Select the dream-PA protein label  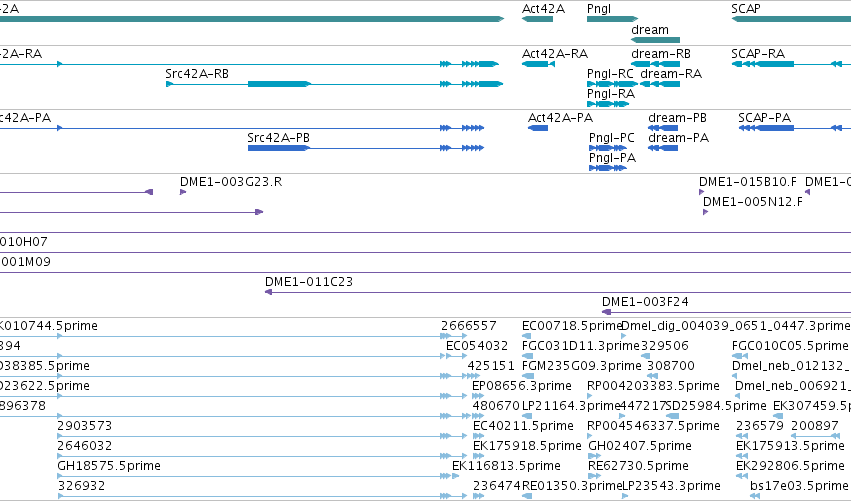678,138
